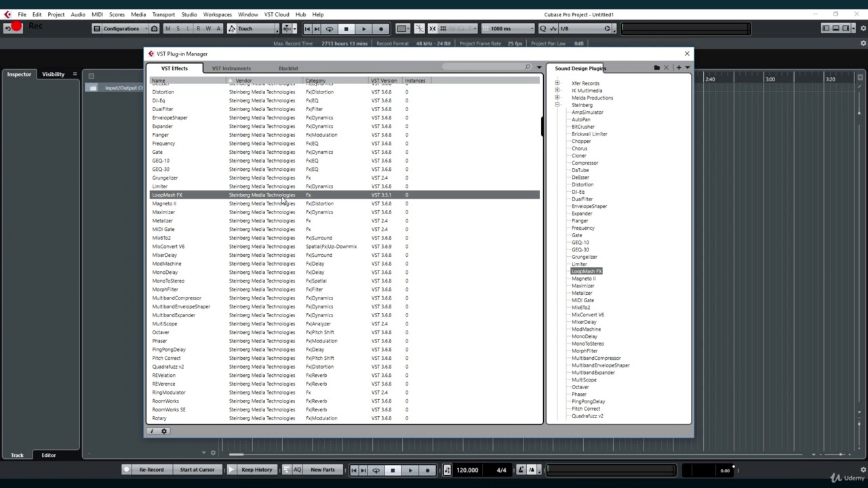This screenshot has width=868, height=488.
Task: Toggle Read automation (R) in top toolbar
Action: coord(199,28)
